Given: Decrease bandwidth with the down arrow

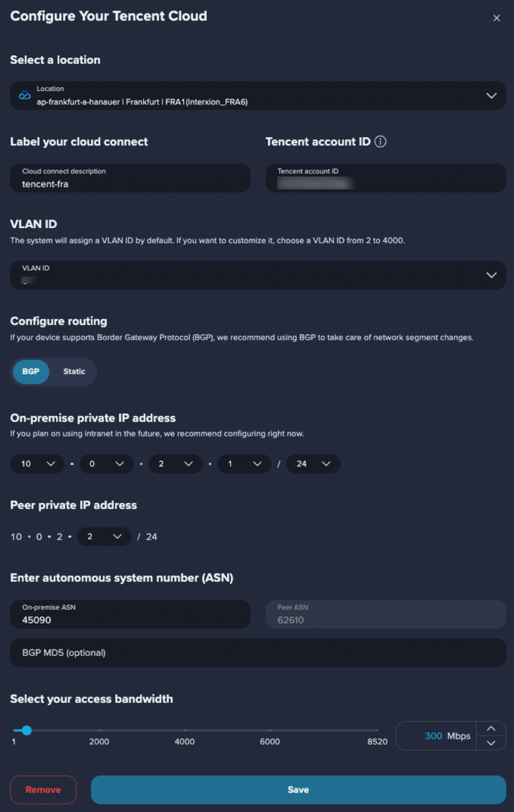Looking at the screenshot, I should pos(491,743).
